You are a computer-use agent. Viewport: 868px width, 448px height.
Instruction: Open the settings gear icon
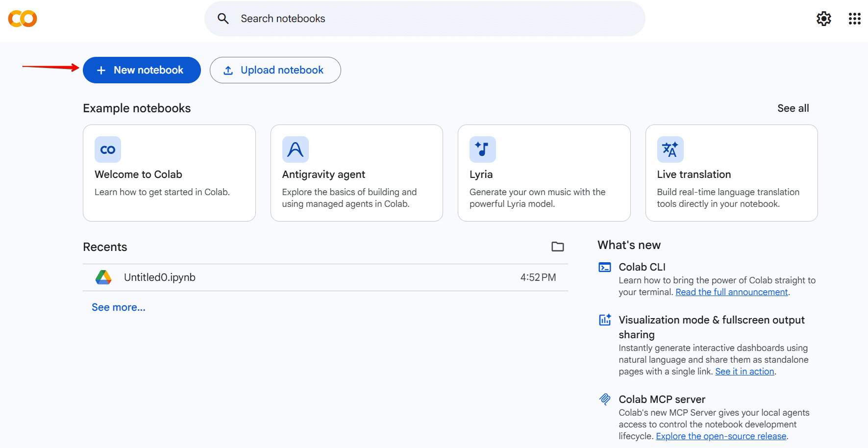(824, 19)
